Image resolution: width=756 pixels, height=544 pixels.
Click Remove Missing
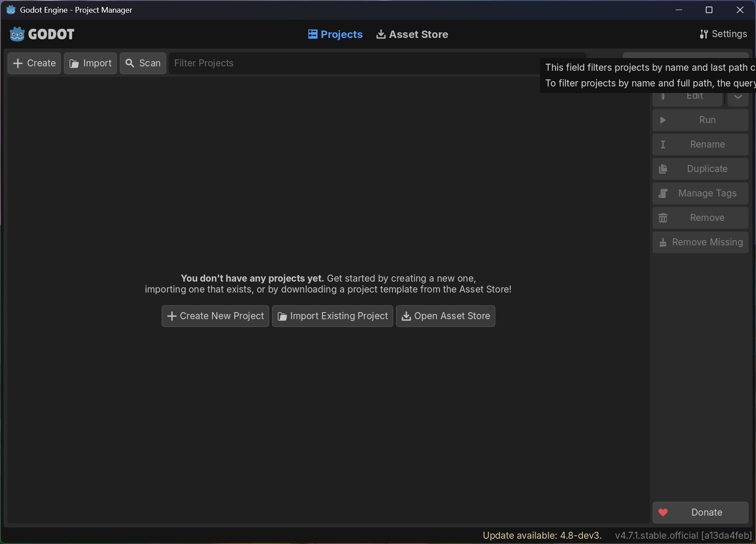pos(701,242)
